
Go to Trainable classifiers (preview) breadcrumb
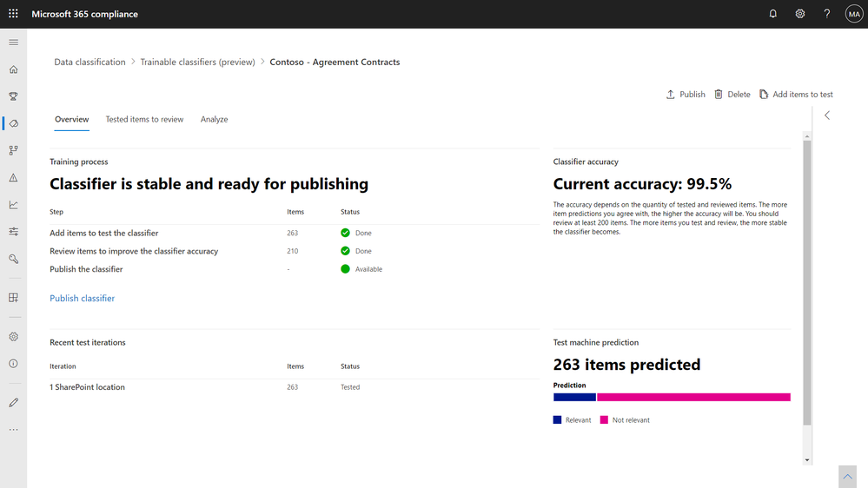(x=197, y=62)
